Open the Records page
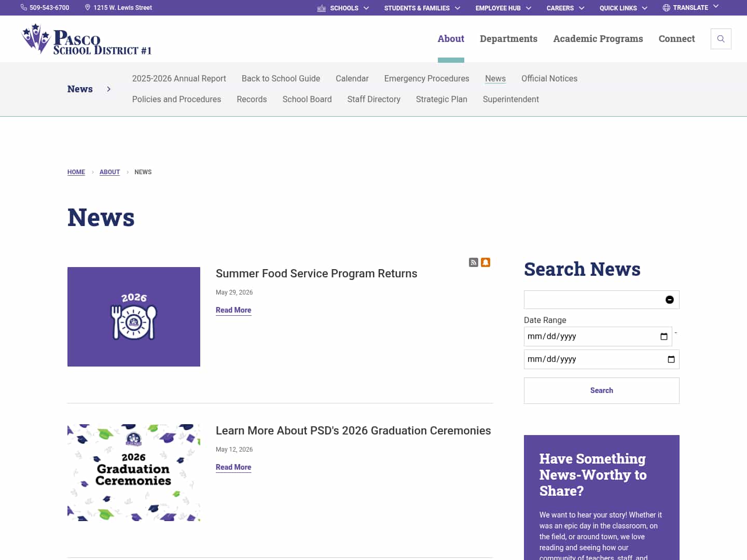This screenshot has width=747, height=560. 252,100
